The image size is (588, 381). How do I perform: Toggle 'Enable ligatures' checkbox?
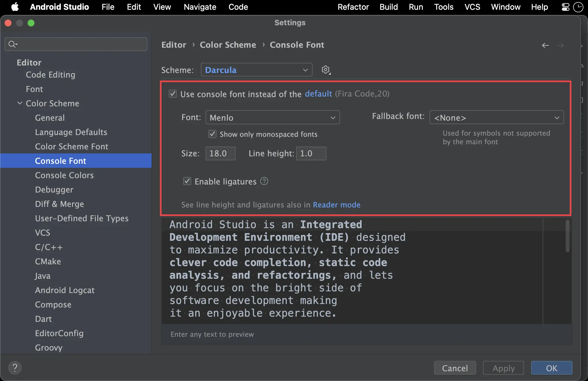tap(187, 181)
